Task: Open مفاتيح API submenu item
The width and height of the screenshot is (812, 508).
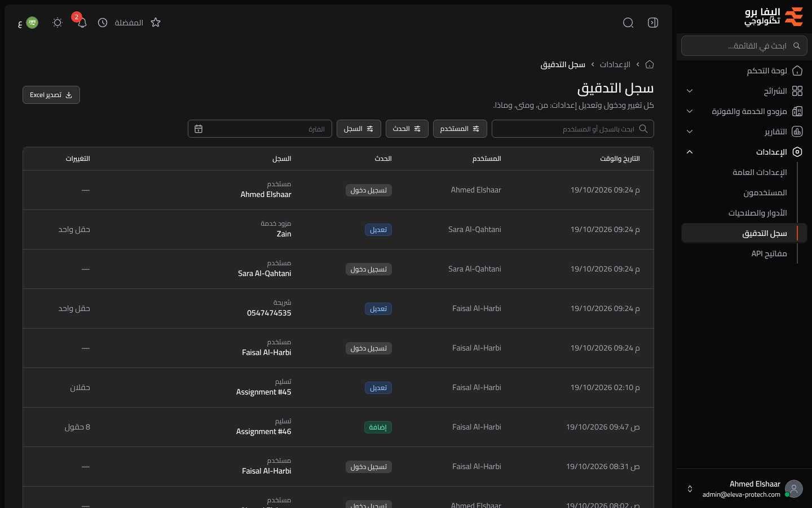Action: [x=769, y=253]
